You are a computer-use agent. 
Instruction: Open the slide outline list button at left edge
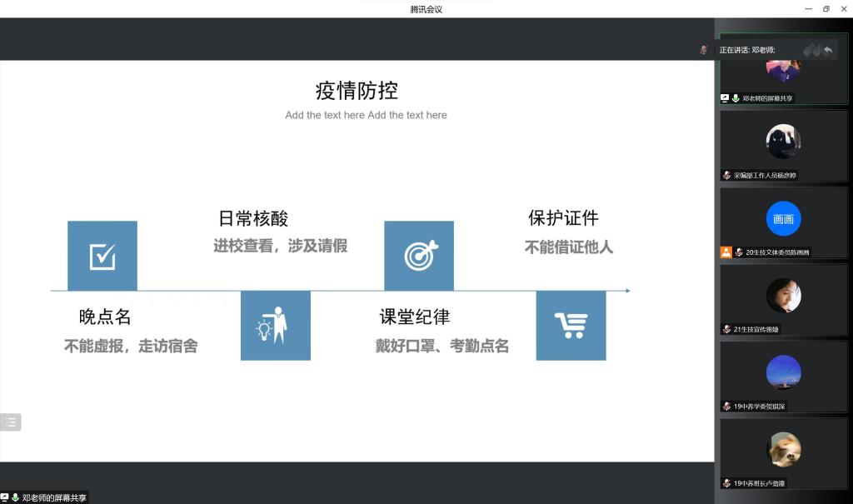click(x=11, y=422)
